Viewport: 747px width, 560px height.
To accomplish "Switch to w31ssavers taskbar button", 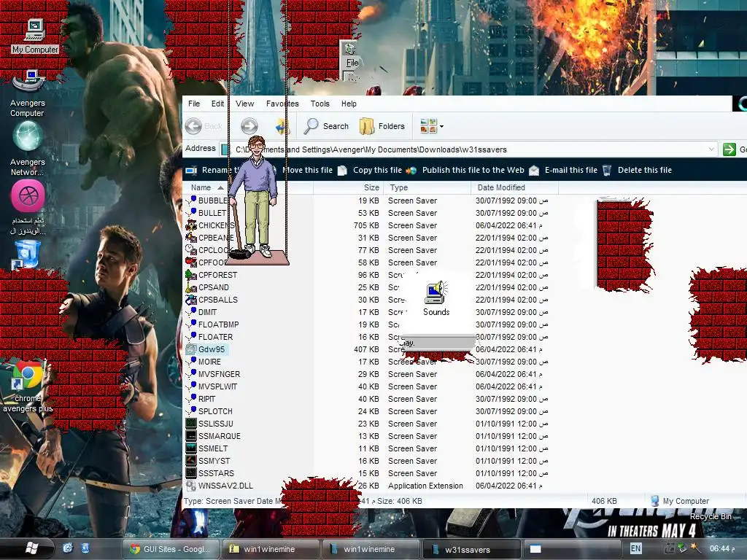I will click(x=472, y=549).
